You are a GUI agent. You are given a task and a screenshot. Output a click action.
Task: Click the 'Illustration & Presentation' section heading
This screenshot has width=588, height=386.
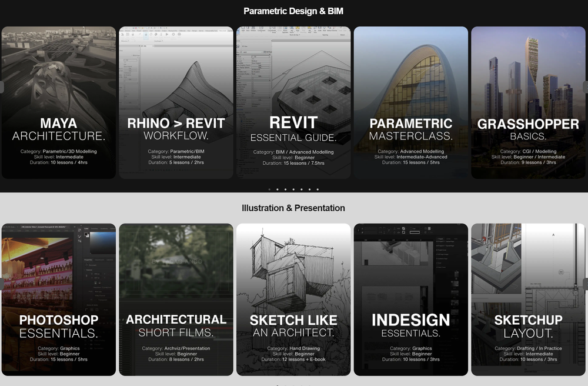[293, 208]
